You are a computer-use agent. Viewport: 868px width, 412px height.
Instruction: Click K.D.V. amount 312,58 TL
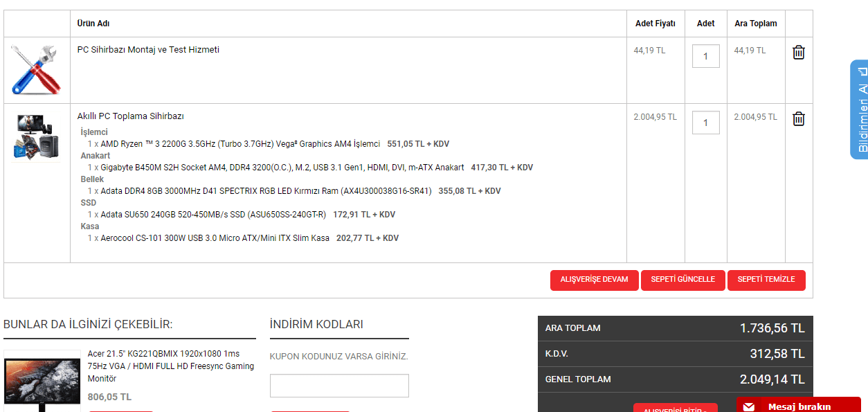[777, 354]
